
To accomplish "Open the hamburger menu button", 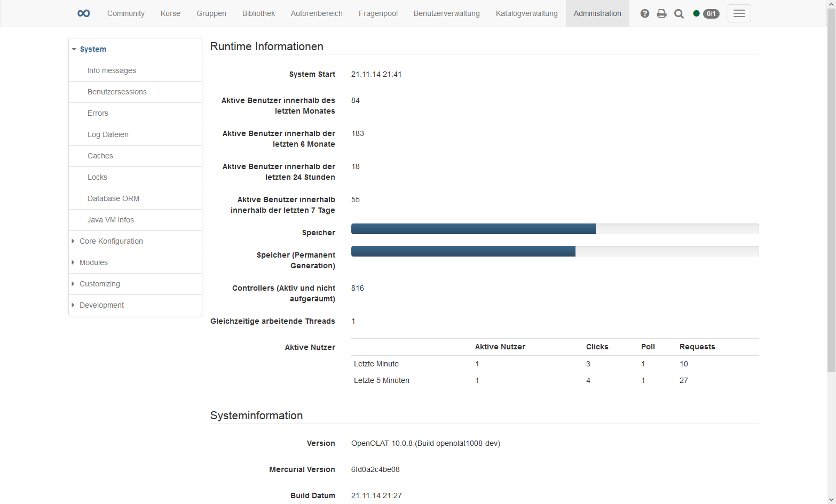I will coord(739,13).
